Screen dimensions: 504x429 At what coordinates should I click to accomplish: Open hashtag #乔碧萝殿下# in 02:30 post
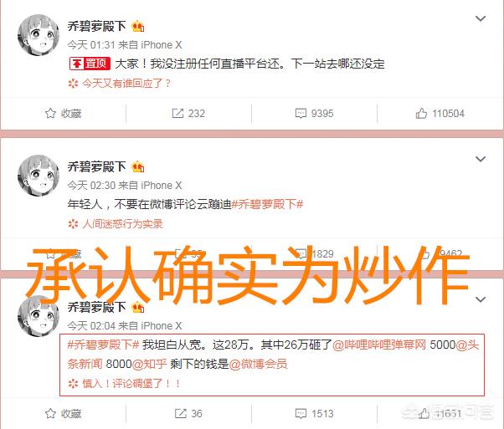click(267, 204)
